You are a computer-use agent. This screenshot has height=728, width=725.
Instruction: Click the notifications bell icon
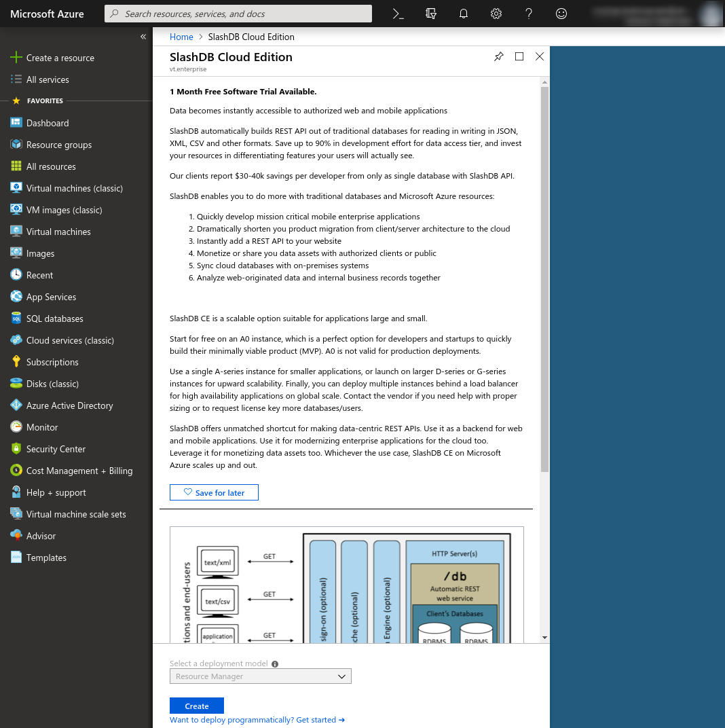click(x=464, y=14)
